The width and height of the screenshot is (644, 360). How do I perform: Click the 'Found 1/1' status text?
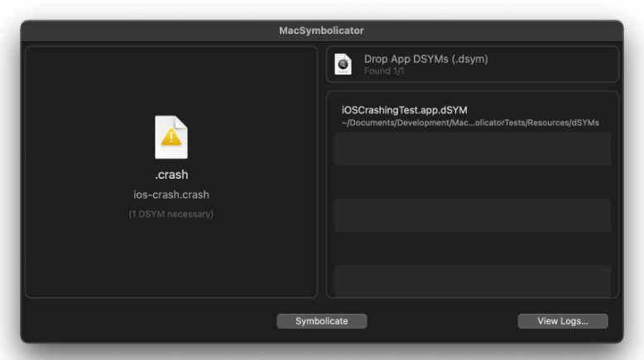click(384, 71)
